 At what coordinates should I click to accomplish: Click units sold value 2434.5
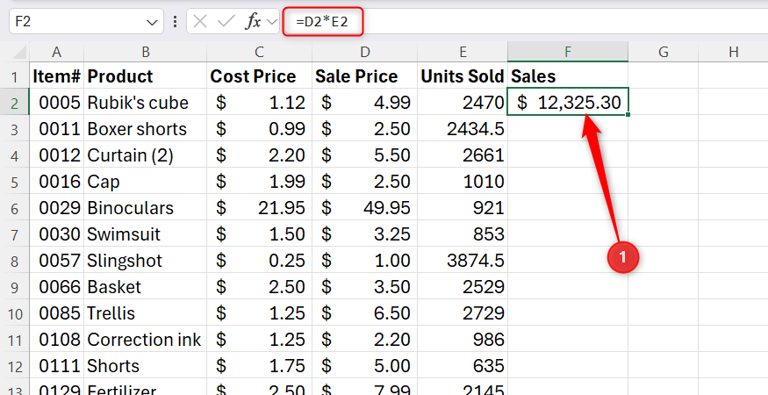pos(462,129)
